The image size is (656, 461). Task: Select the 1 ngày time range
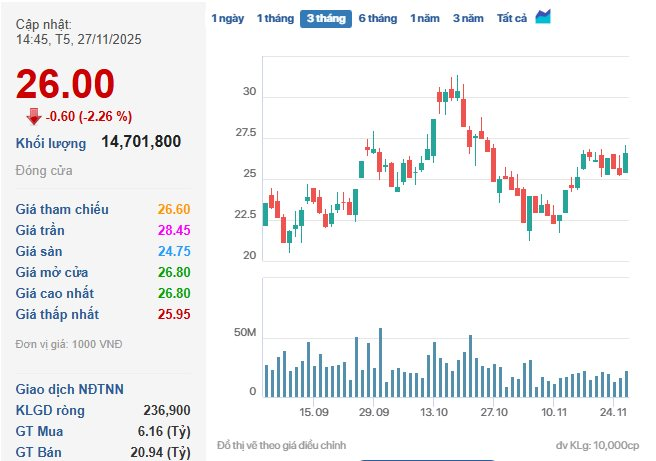click(227, 18)
